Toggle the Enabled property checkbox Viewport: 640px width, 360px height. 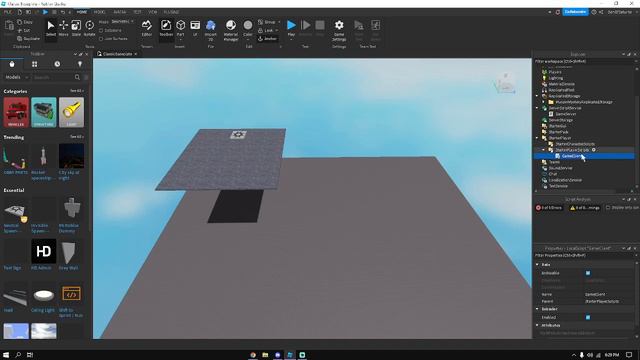tap(588, 317)
